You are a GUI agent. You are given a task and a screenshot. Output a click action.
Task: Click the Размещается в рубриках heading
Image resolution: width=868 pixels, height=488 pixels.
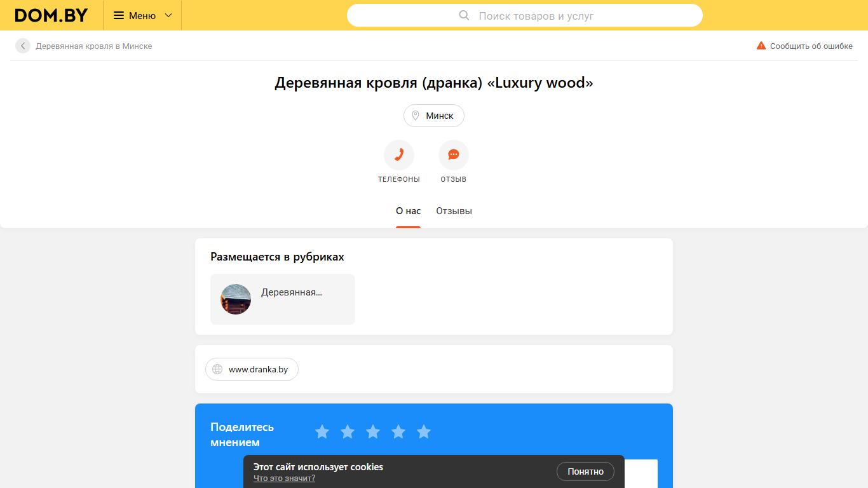point(277,257)
